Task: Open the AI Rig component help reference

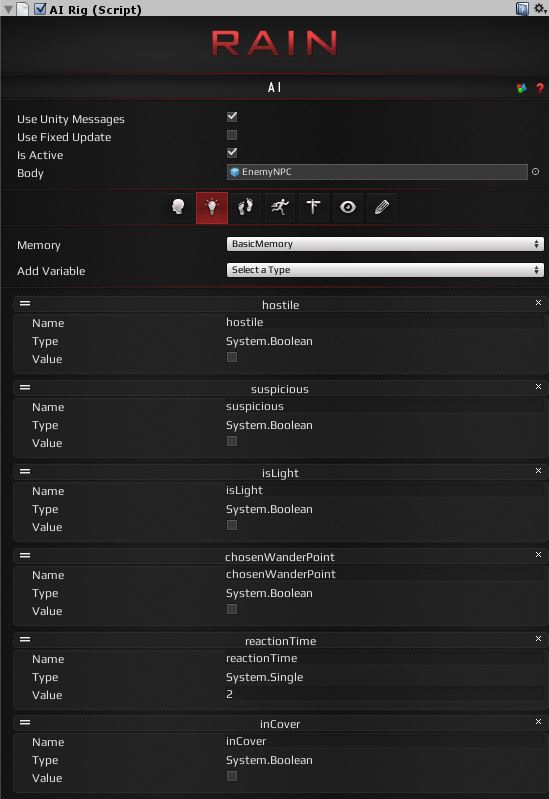Action: coord(522,9)
